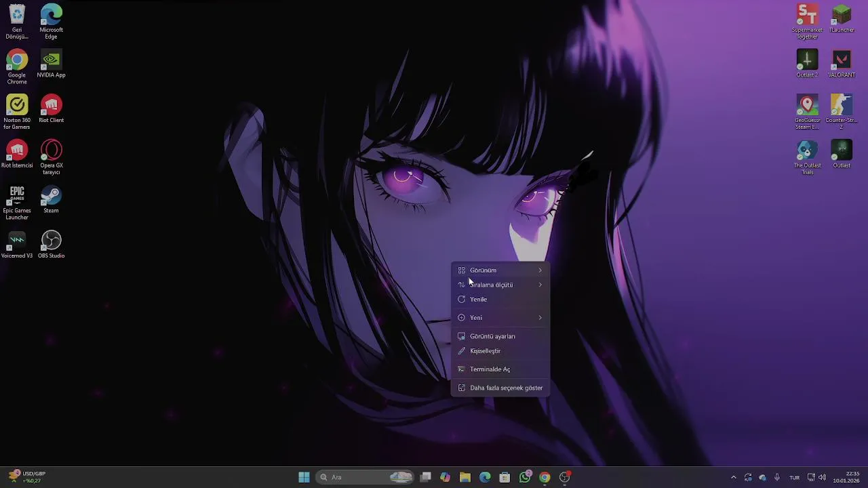
Task: Select the Voicemod V3 desktop icon
Action: tap(17, 245)
